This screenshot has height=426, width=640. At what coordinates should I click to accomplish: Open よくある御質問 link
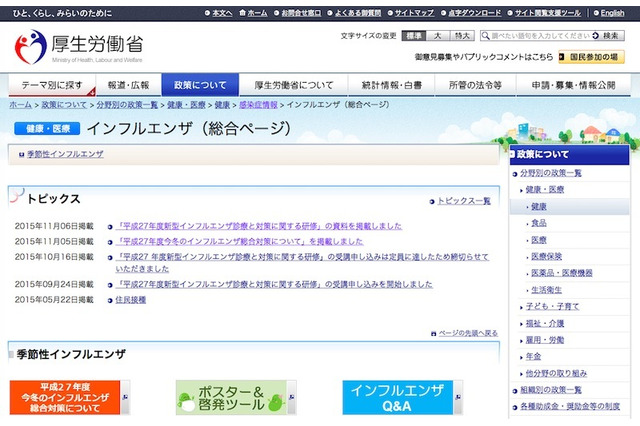(358, 13)
